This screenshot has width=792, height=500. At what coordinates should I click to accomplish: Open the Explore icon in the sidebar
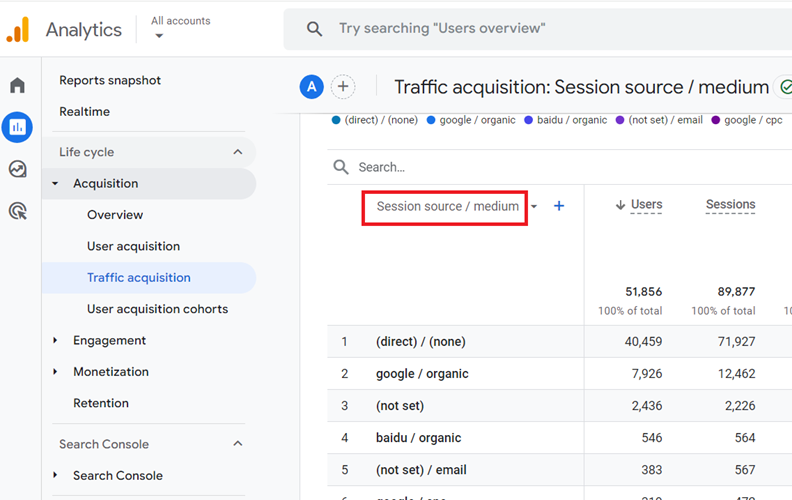coord(17,169)
